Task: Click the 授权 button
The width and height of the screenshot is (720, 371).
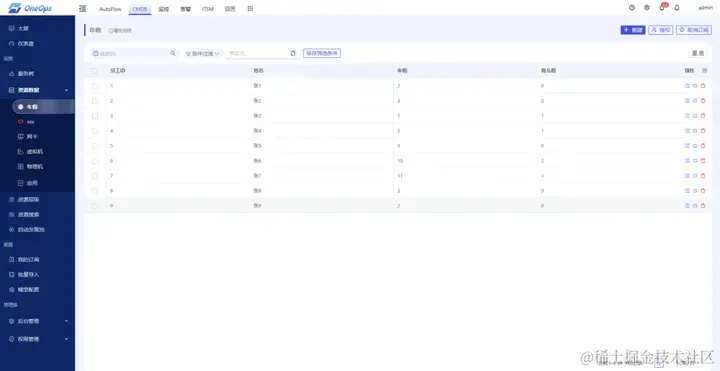Action: click(661, 29)
